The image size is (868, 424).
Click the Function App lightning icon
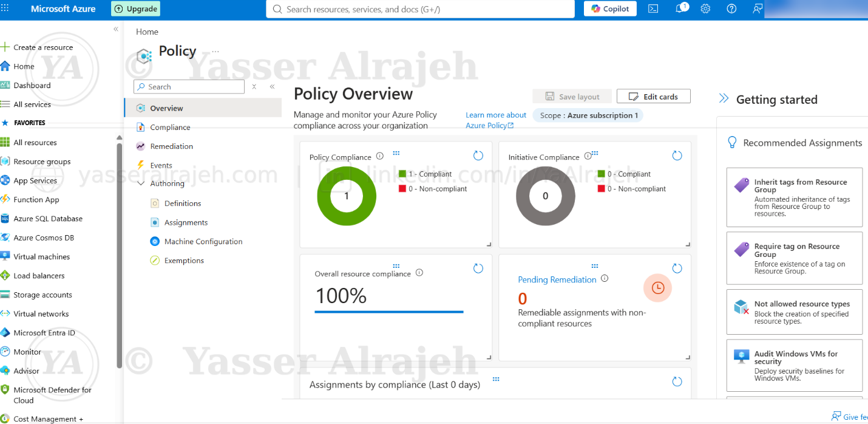tap(5, 199)
